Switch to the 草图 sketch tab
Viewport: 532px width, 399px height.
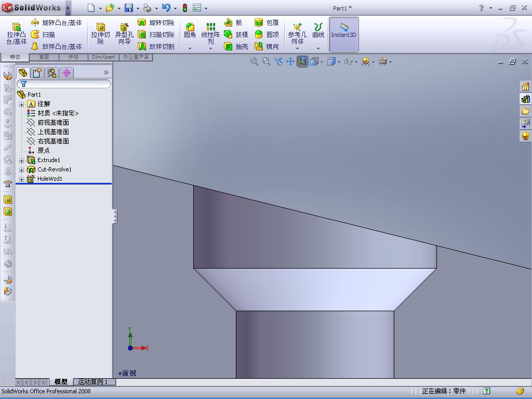[44, 57]
